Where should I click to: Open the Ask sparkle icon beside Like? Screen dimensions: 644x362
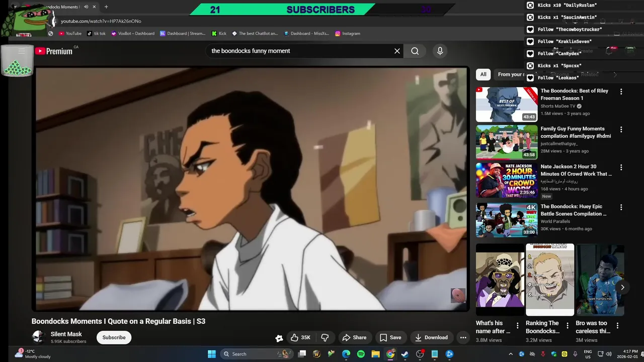(x=279, y=338)
